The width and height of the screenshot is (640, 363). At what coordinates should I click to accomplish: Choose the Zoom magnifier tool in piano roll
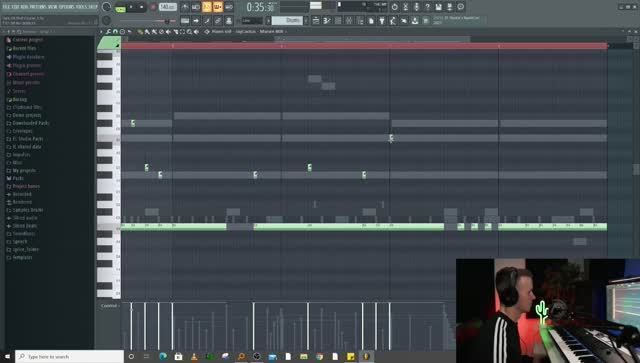[189, 31]
